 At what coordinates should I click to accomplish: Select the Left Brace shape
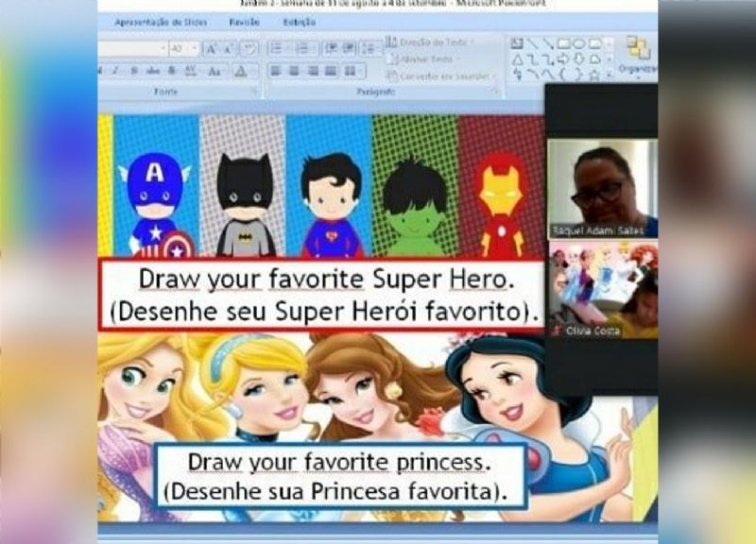tap(563, 75)
